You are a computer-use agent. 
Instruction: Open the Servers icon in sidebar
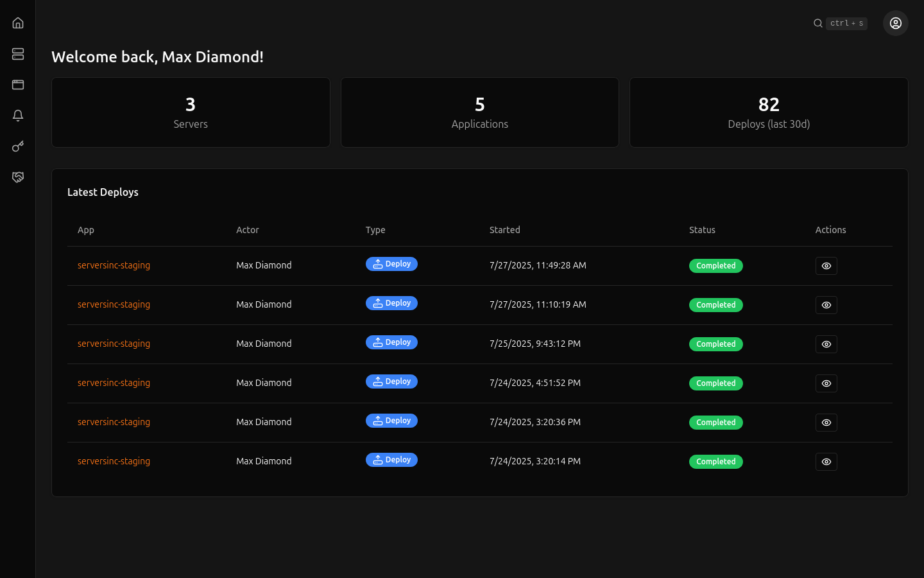click(18, 54)
